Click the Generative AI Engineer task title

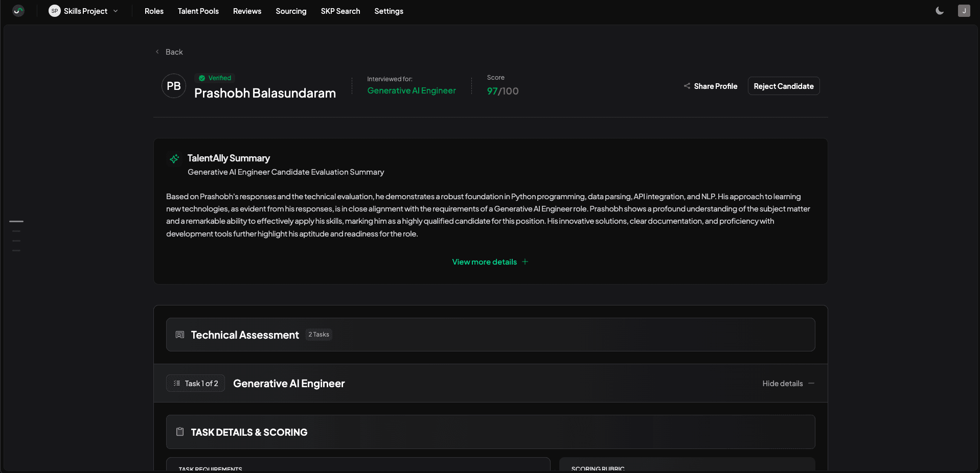pos(289,384)
